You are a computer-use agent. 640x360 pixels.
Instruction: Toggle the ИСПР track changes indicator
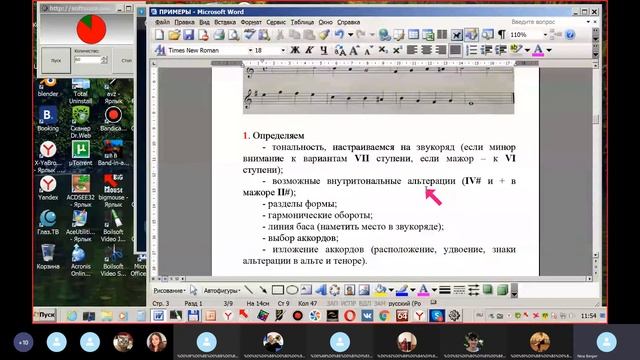[348, 304]
